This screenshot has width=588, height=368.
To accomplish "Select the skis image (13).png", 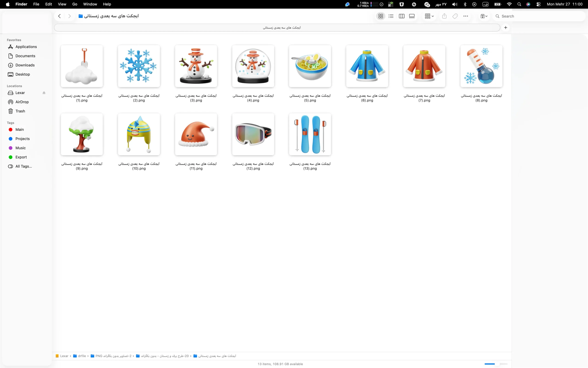I will point(310,134).
